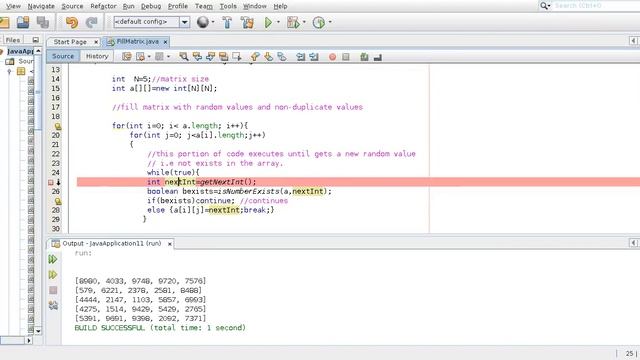
Task: Click the red Start Macro Recording icon
Action: (x=332, y=57)
